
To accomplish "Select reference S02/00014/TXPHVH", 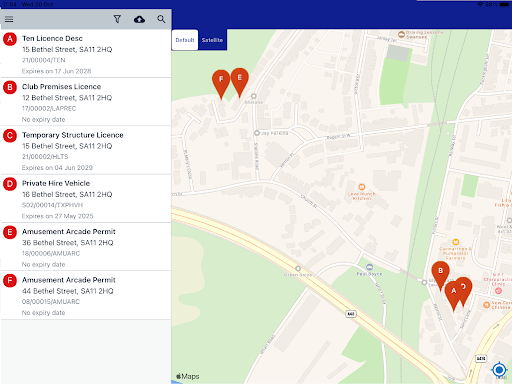I will click(53, 205).
